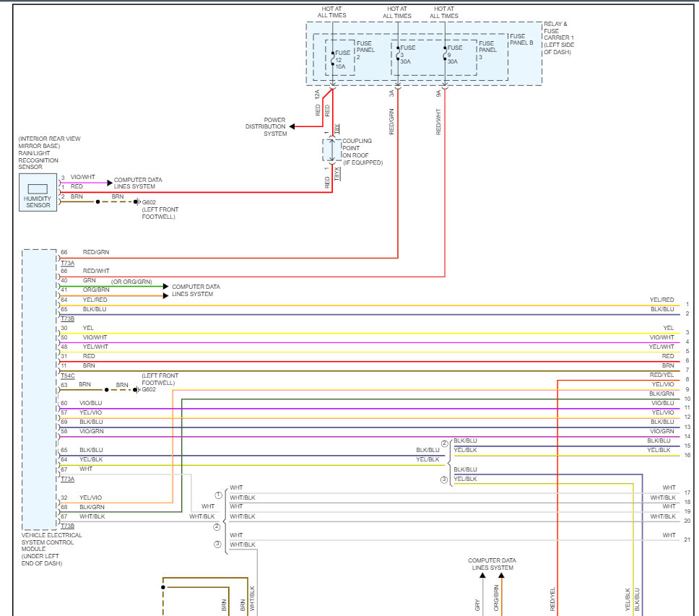Click the Coupling Point On Roof label
This screenshot has width=699, height=616.
(x=362, y=152)
